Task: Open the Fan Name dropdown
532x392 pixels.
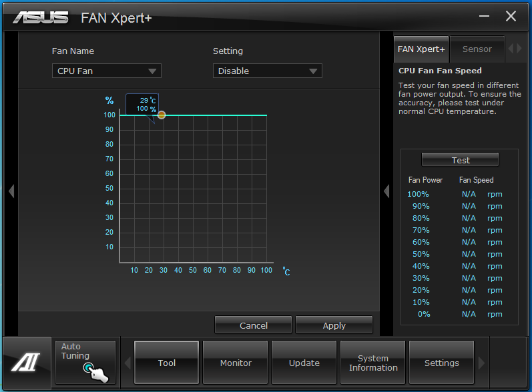Action: point(107,71)
